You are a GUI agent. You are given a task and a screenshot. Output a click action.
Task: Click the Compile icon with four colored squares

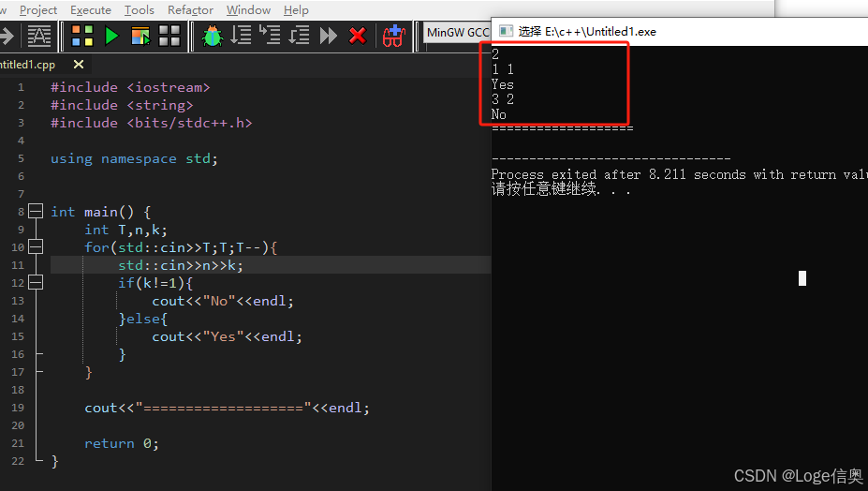click(81, 36)
